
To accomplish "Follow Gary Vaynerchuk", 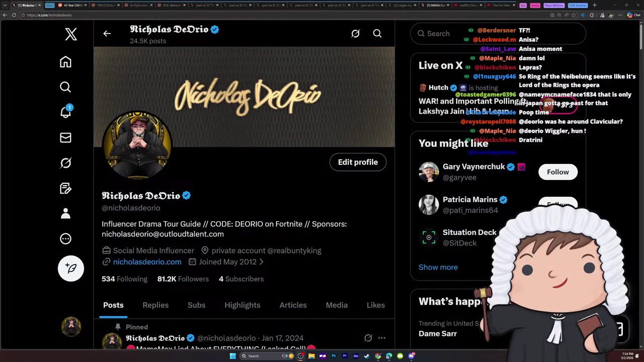I will (558, 172).
